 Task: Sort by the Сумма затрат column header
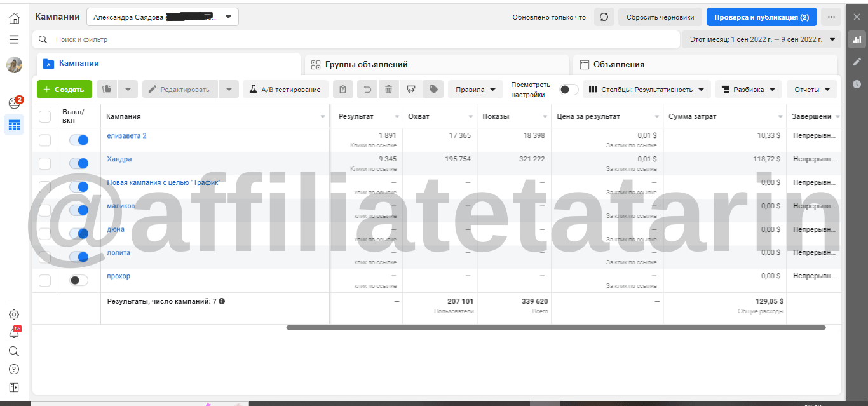coord(693,116)
